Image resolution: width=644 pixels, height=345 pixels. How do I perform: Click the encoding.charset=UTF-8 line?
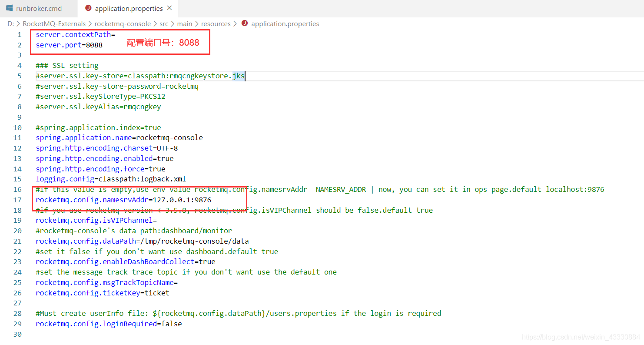[106, 148]
